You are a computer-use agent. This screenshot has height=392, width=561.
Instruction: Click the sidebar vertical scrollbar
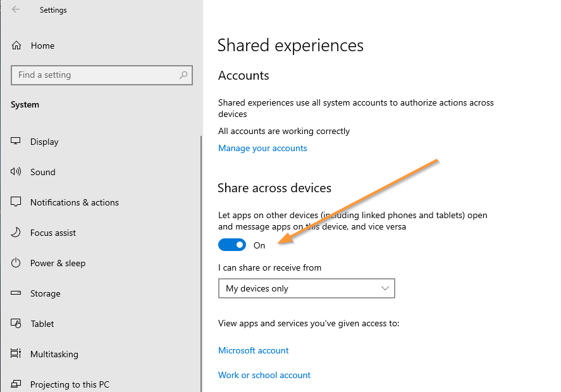tap(201, 253)
